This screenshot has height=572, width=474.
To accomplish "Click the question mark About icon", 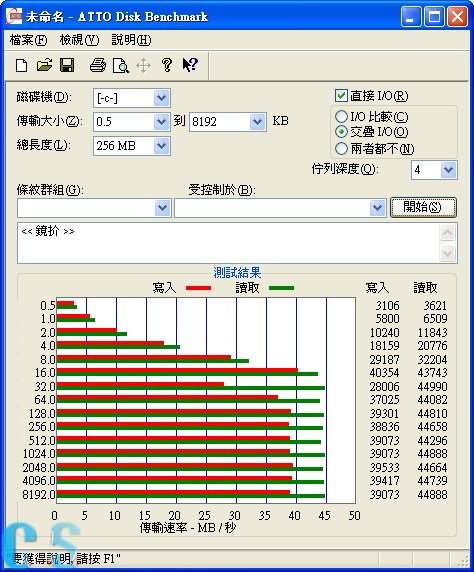I will coord(167,65).
